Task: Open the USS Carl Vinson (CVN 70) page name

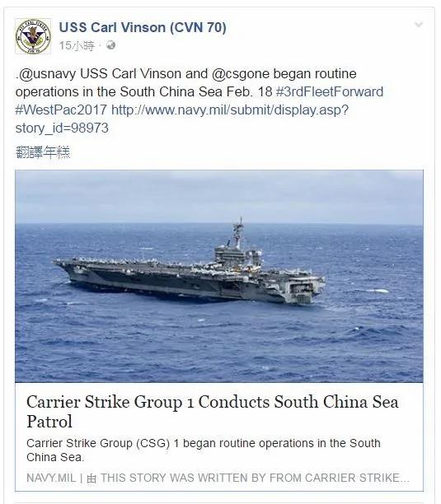Action: 143,28
